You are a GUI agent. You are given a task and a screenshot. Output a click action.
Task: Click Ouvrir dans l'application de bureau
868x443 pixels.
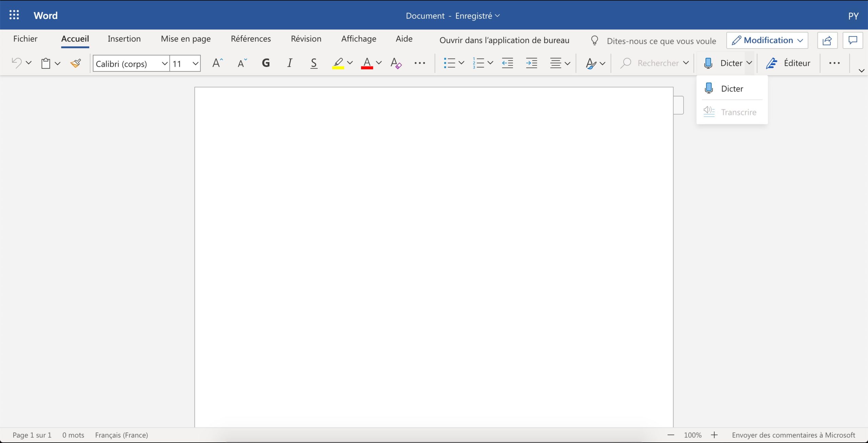(504, 40)
